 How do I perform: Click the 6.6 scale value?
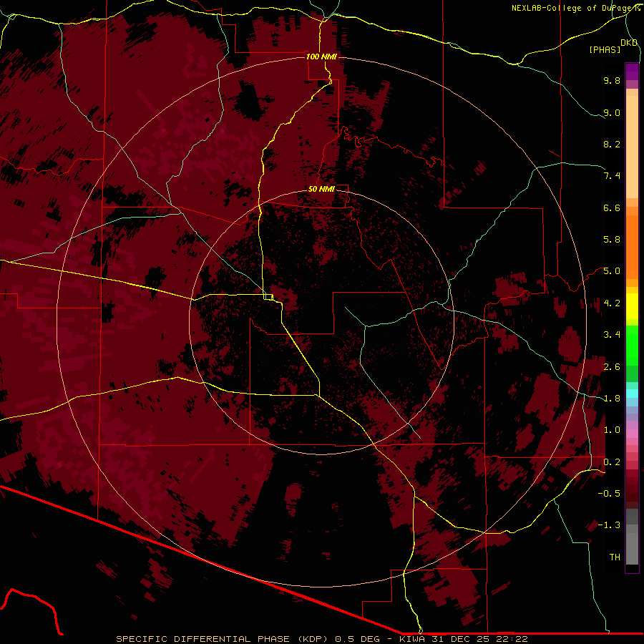(612, 208)
